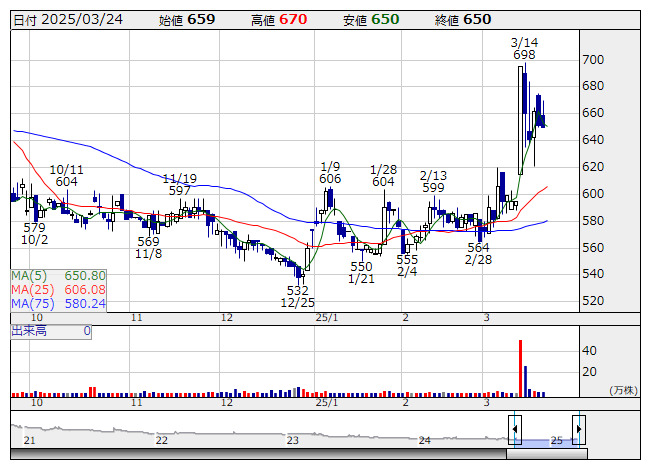Viewport: 653px width, 470px height.
Task: Click the selected blue range in the overview
Action: pos(547,442)
